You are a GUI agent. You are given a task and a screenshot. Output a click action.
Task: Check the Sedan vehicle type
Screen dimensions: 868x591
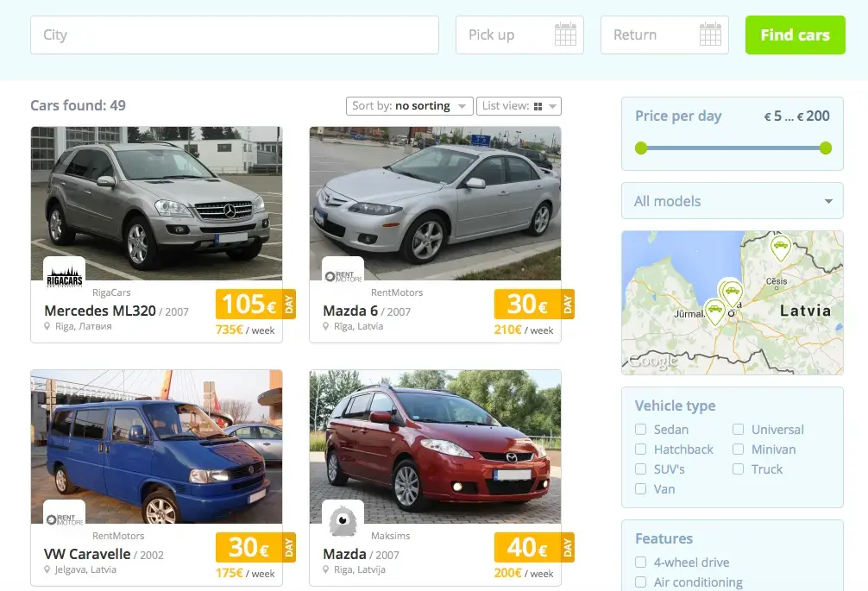point(640,430)
